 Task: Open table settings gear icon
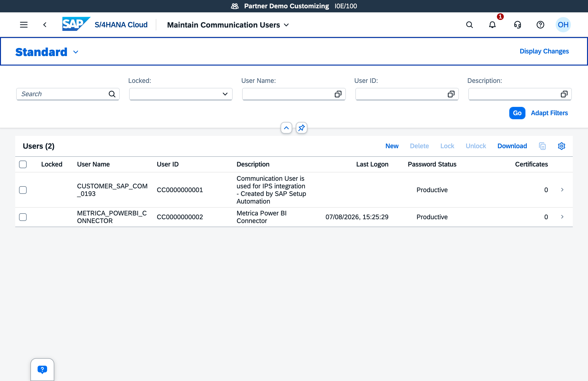561,146
